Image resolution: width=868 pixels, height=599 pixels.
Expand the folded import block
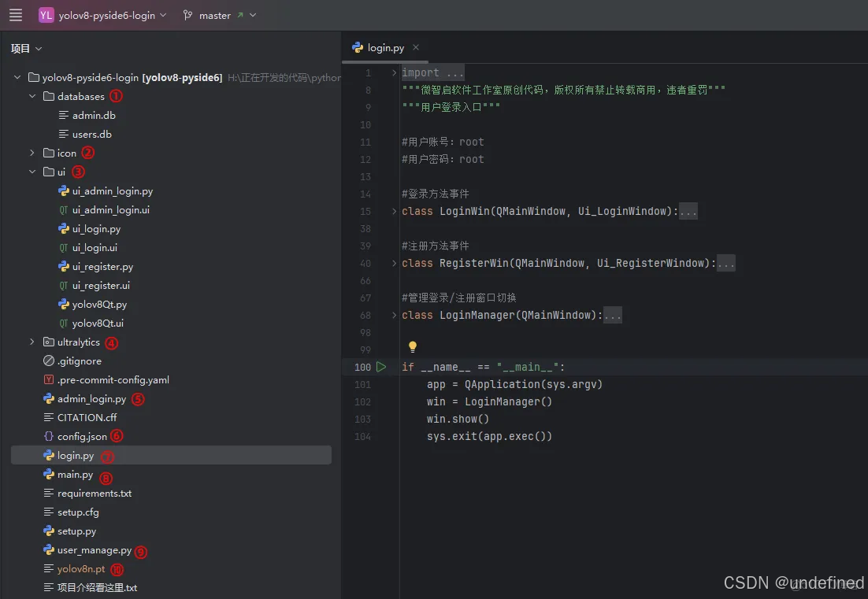click(394, 72)
